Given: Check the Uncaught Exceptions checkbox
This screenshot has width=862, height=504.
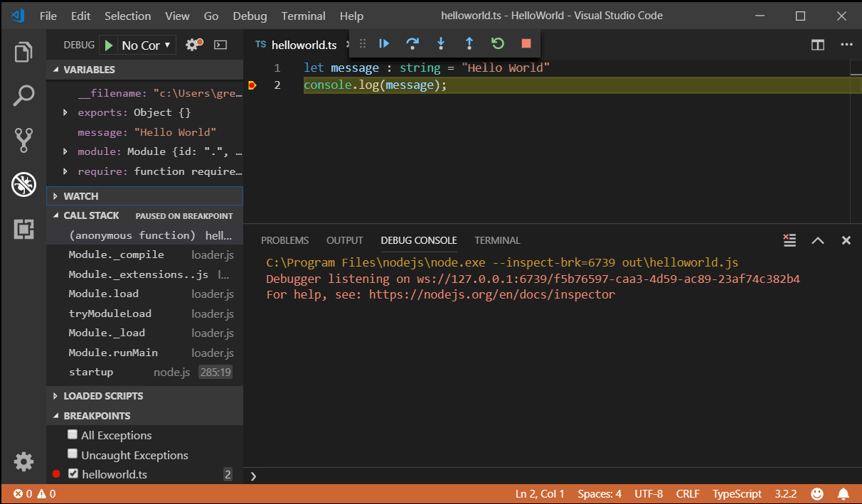Looking at the screenshot, I should 73,454.
